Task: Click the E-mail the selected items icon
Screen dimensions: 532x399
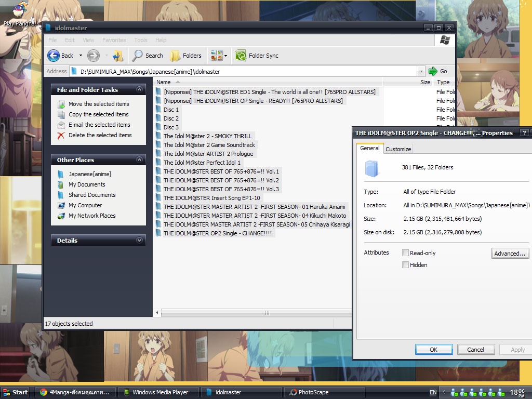Action: pyautogui.click(x=61, y=125)
